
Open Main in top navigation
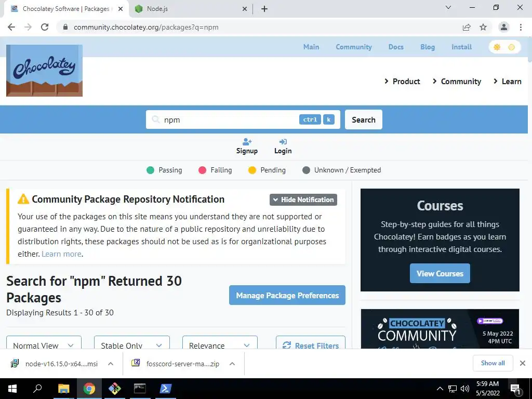[311, 47]
